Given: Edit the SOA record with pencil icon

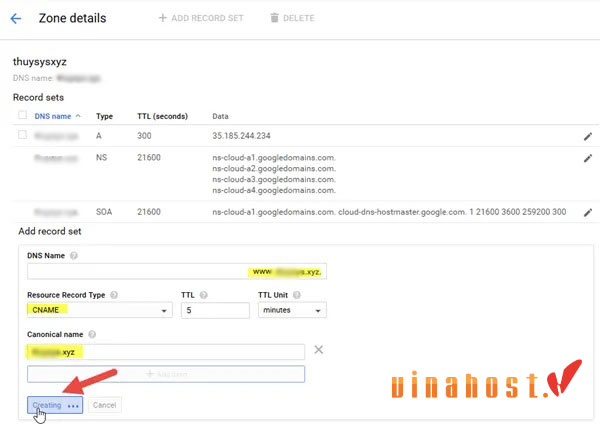Looking at the screenshot, I should point(587,212).
